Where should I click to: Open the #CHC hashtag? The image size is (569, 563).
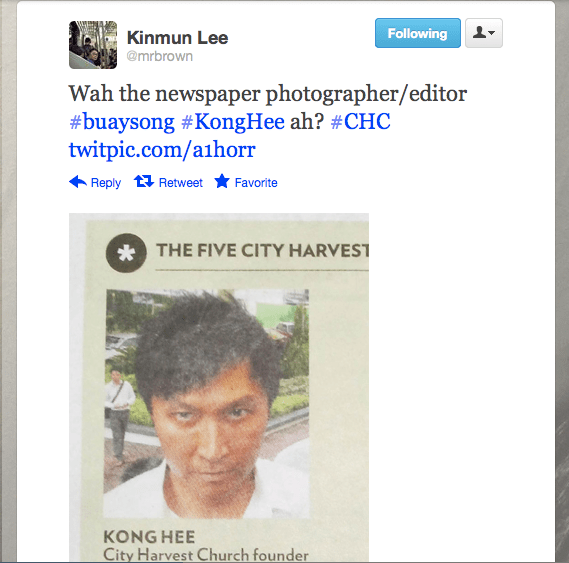360,121
